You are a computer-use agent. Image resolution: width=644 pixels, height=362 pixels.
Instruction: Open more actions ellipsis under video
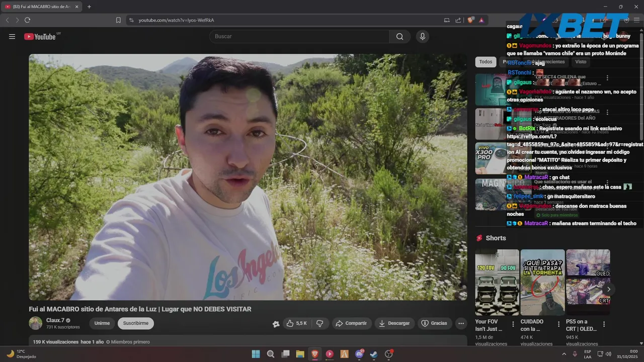click(x=461, y=323)
